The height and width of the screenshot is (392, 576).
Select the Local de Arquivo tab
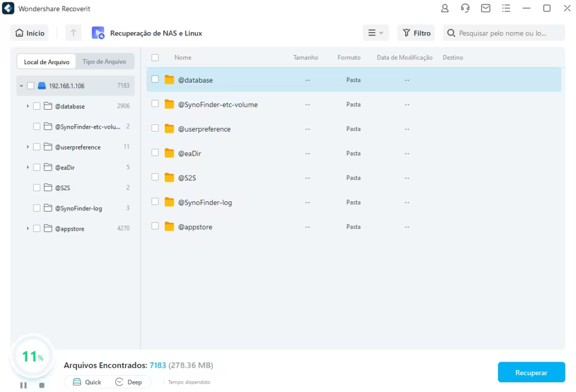(47, 62)
